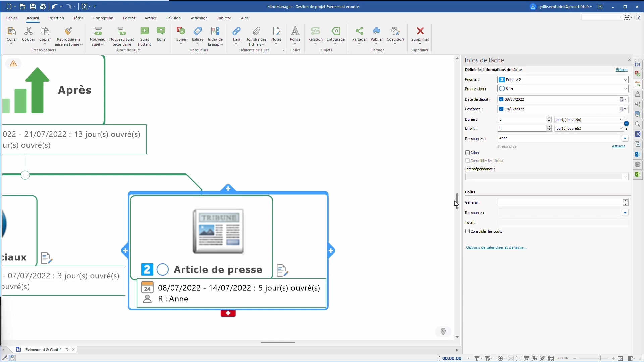
Task: Click the zoom slider in status bar
Action: coord(599,358)
